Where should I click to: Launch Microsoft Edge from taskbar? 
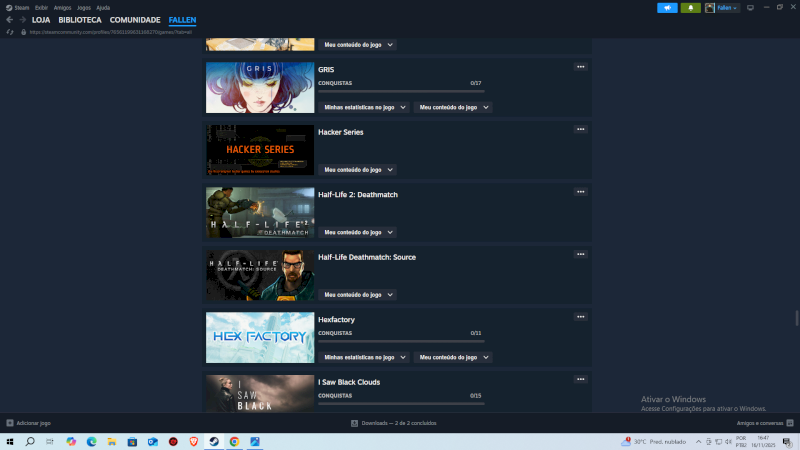click(91, 441)
